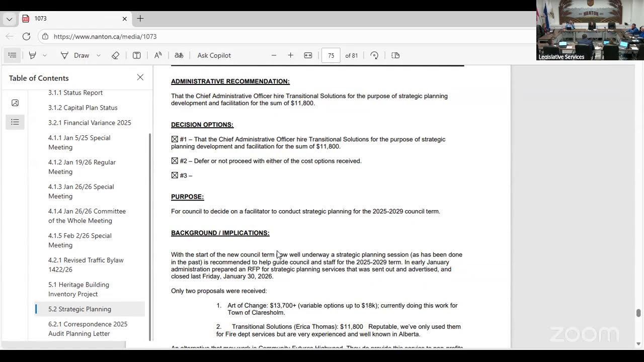Zoom in the PDF
Screen dimensions: 644x362
[x=290, y=55]
